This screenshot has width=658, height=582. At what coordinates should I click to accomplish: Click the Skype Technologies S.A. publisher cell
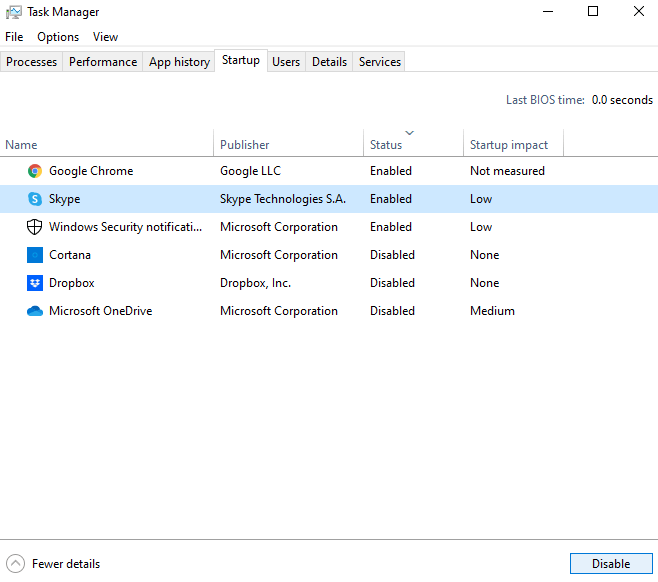283,199
